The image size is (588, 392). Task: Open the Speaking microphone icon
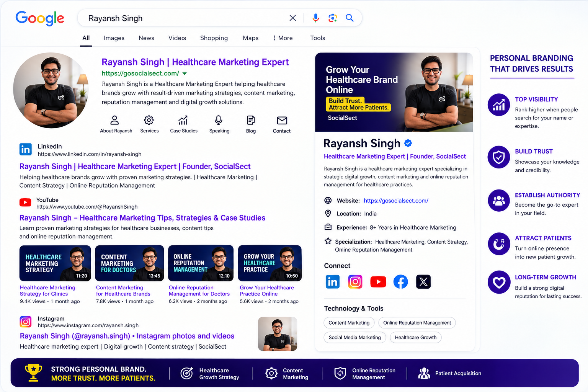(x=219, y=120)
